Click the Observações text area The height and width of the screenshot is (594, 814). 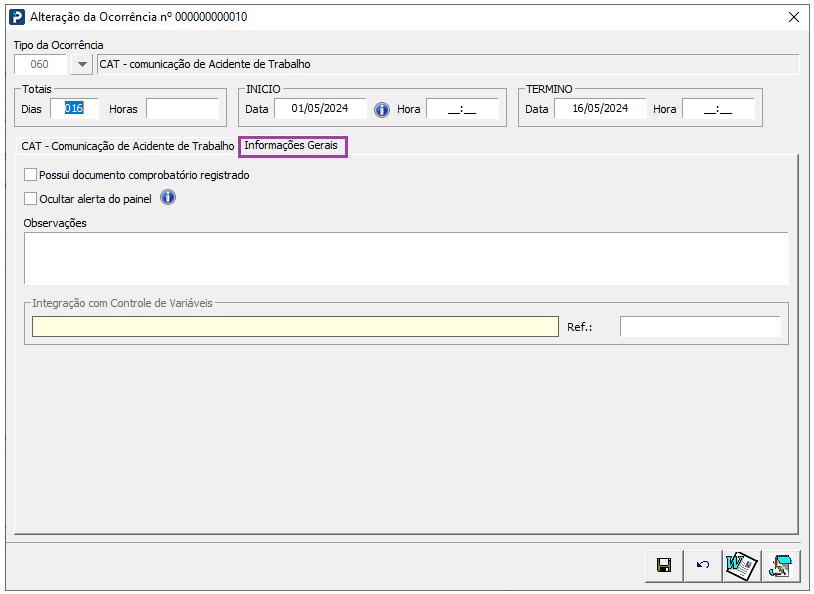[406, 258]
